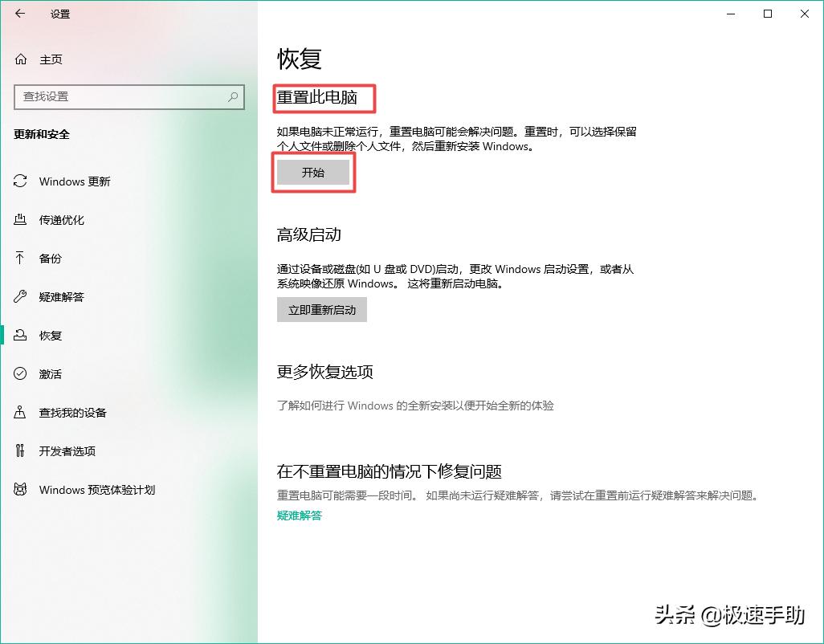The image size is (824, 644).
Task: Select the 恢复 sidebar icon
Action: pyautogui.click(x=22, y=336)
